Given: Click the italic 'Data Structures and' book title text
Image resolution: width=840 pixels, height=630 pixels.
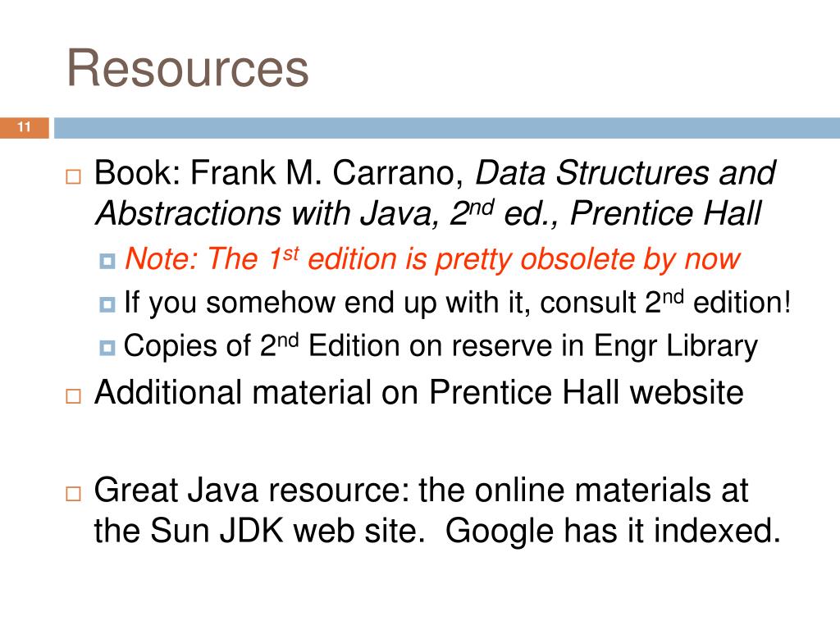Looking at the screenshot, I should coord(625,173).
